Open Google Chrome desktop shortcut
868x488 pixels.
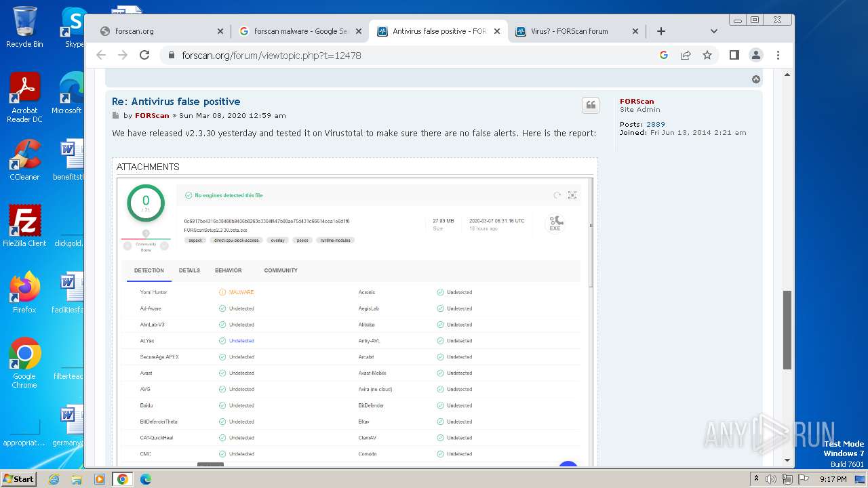pyautogui.click(x=24, y=363)
